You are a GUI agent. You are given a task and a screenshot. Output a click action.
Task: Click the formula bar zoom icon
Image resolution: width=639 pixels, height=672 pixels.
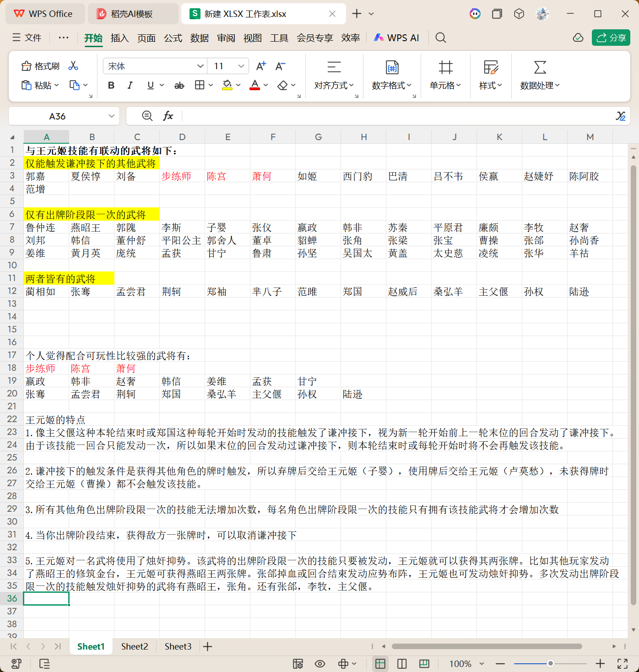click(x=147, y=116)
